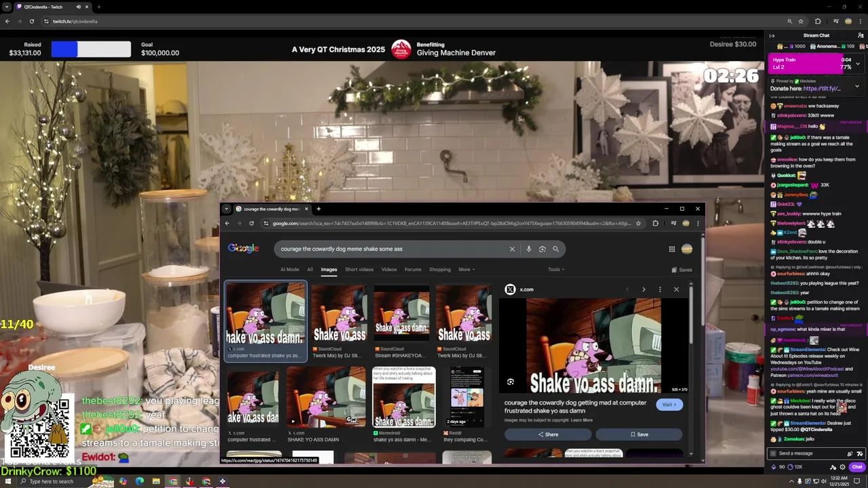This screenshot has width=868, height=488.
Task: Click the Visit button for the x.com image
Action: 669,405
